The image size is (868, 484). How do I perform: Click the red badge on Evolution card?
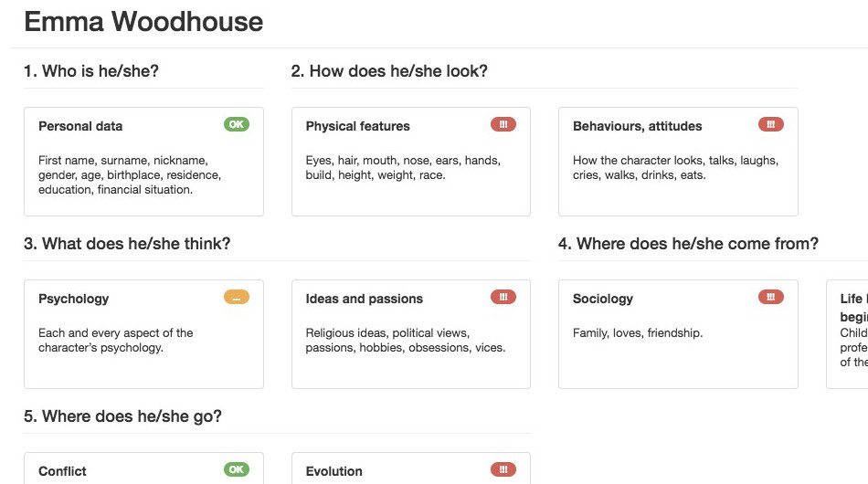pyautogui.click(x=503, y=469)
